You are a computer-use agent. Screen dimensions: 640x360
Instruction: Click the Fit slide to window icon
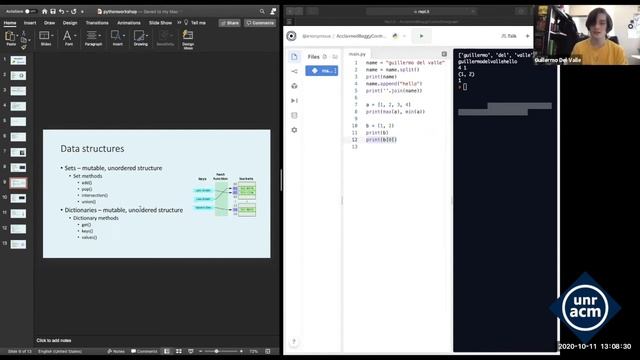coord(268,351)
